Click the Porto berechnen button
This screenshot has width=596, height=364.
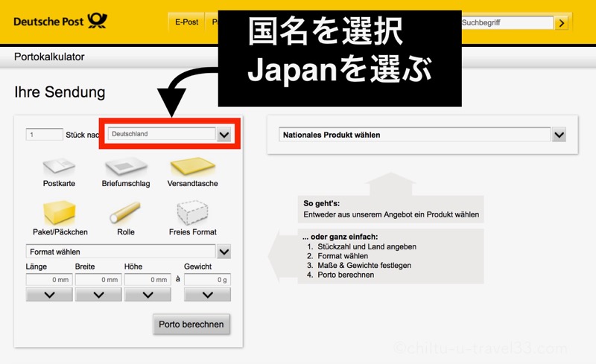[191, 324]
